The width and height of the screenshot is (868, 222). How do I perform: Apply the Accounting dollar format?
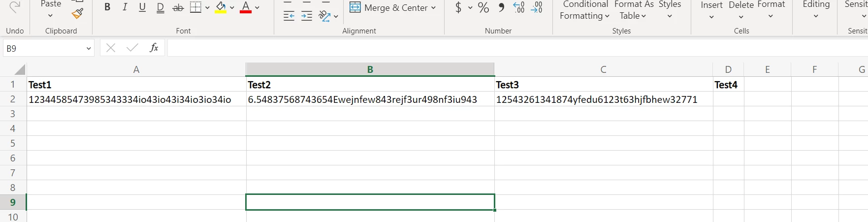[x=458, y=7]
